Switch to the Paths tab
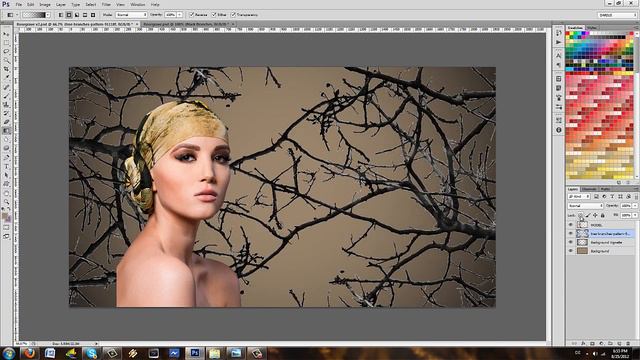This screenshot has height=360, width=640. coord(605,189)
